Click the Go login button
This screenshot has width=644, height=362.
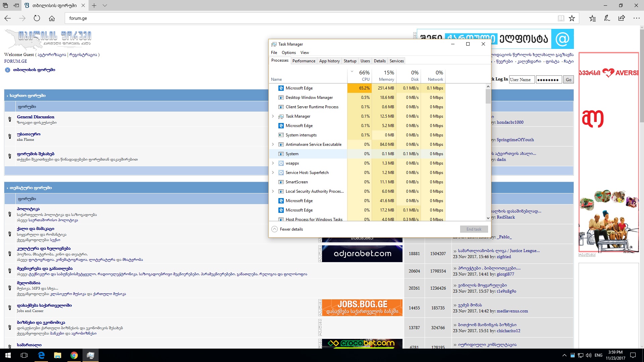(569, 80)
